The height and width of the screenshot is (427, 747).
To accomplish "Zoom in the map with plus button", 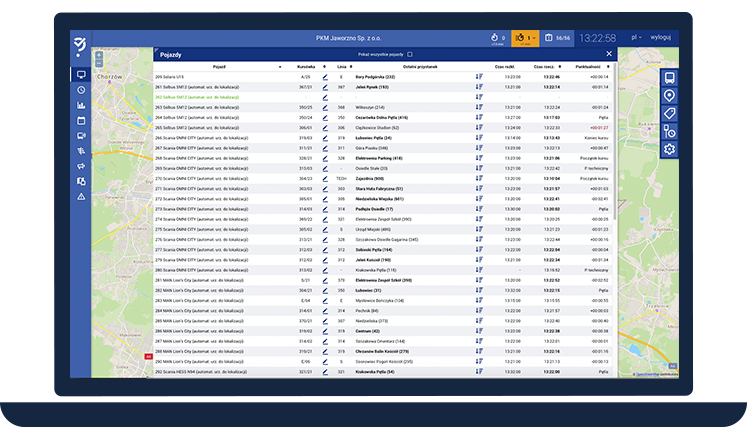I will pyautogui.click(x=99, y=55).
